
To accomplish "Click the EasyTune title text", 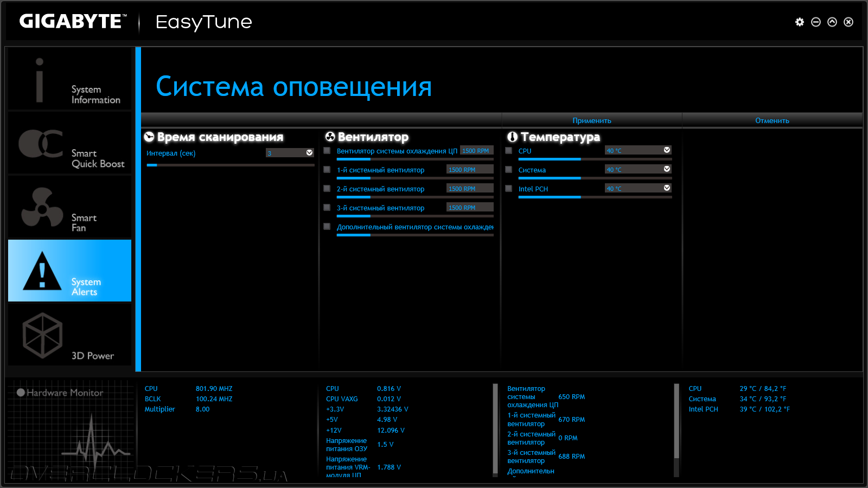I will click(203, 22).
